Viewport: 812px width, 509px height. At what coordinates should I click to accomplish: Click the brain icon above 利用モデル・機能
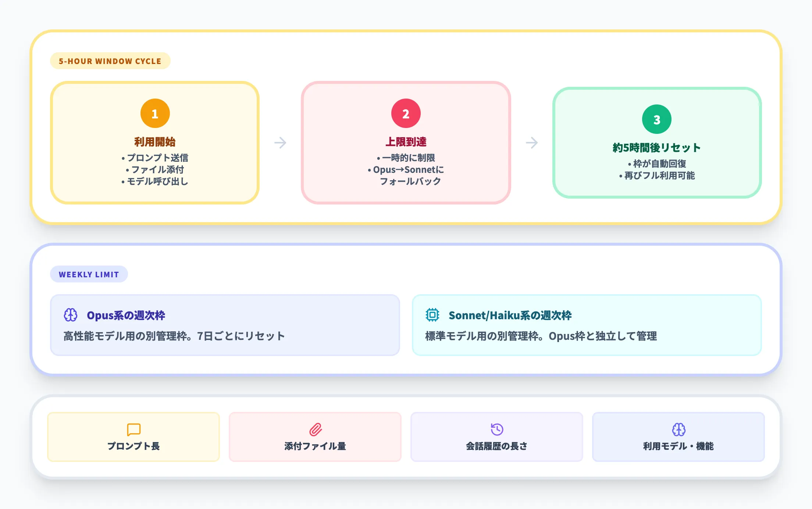point(679,430)
